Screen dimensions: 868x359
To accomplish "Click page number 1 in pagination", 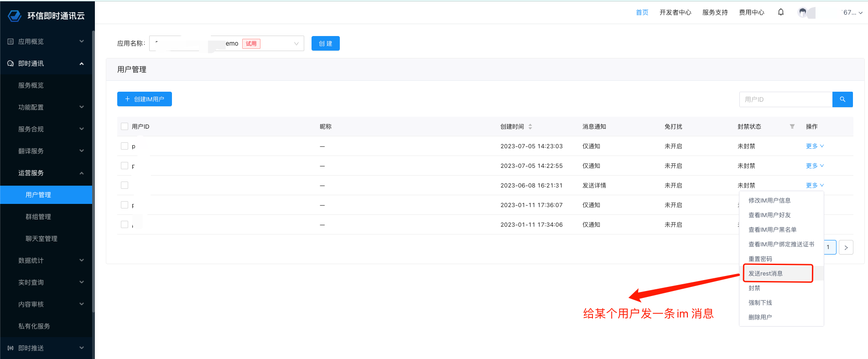I will click(x=829, y=247).
